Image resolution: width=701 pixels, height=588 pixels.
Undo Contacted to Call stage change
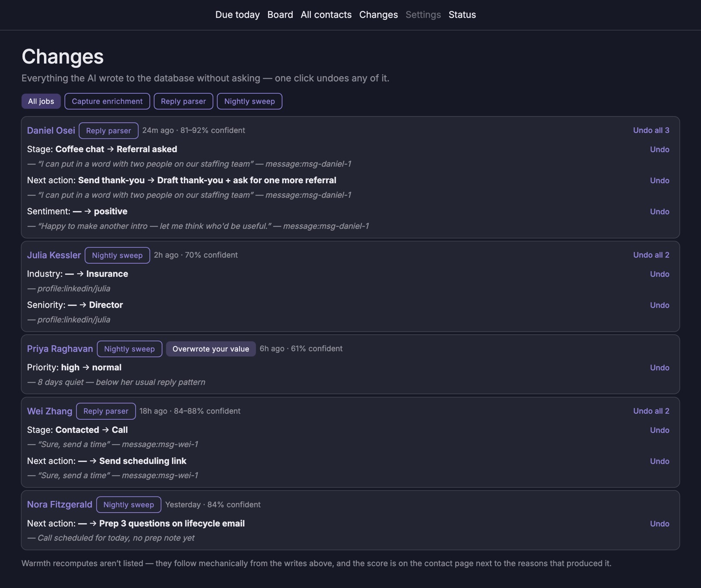coord(659,430)
